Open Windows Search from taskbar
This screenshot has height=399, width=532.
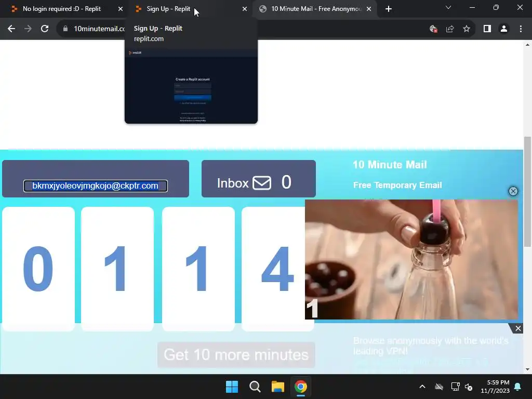point(255,387)
